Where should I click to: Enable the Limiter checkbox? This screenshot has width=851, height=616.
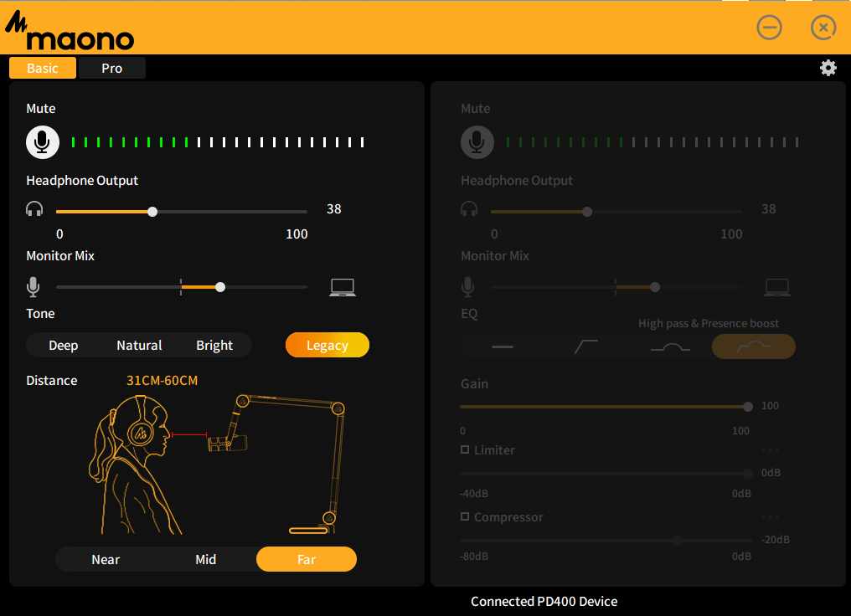pyautogui.click(x=466, y=449)
